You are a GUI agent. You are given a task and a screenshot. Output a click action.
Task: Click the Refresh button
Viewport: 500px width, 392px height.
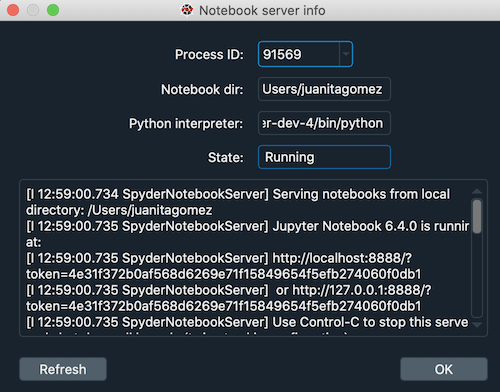coord(63,369)
